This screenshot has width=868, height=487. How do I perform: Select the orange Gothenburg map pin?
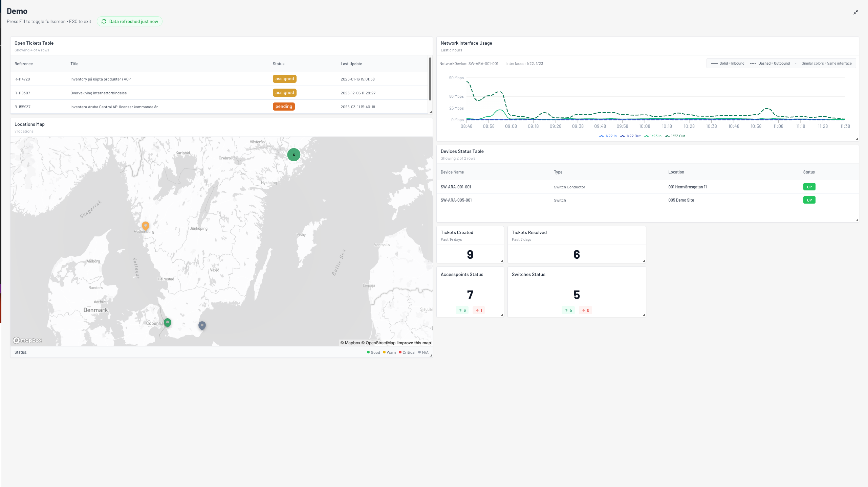146,226
